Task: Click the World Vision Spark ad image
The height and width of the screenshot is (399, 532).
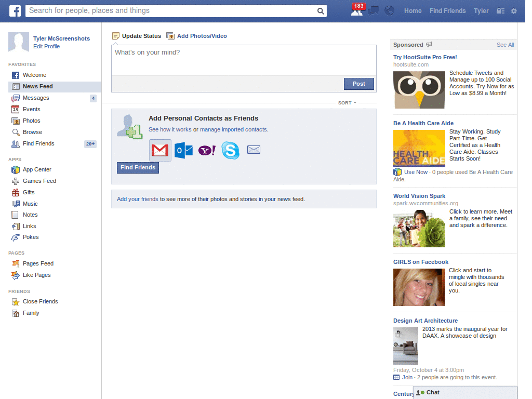Action: [x=419, y=229]
